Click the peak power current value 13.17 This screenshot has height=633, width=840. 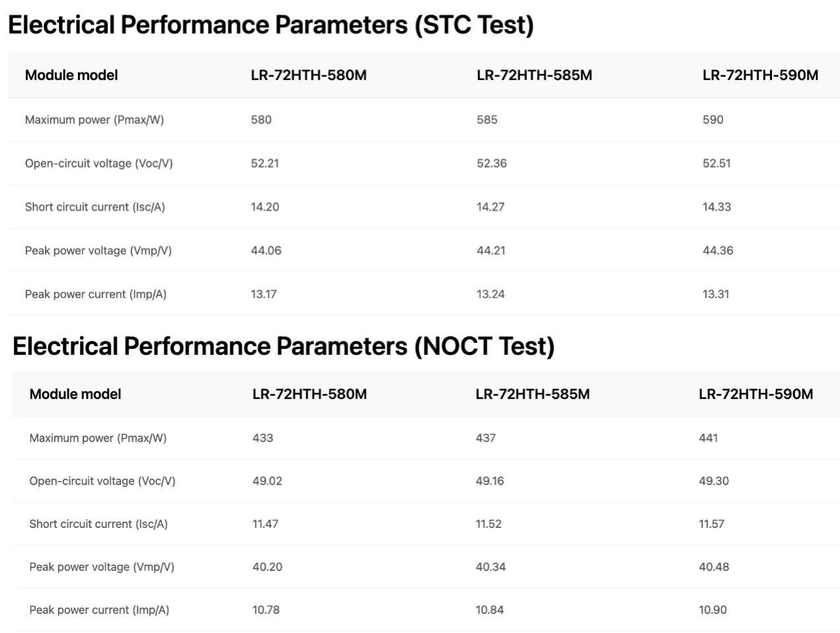263,294
